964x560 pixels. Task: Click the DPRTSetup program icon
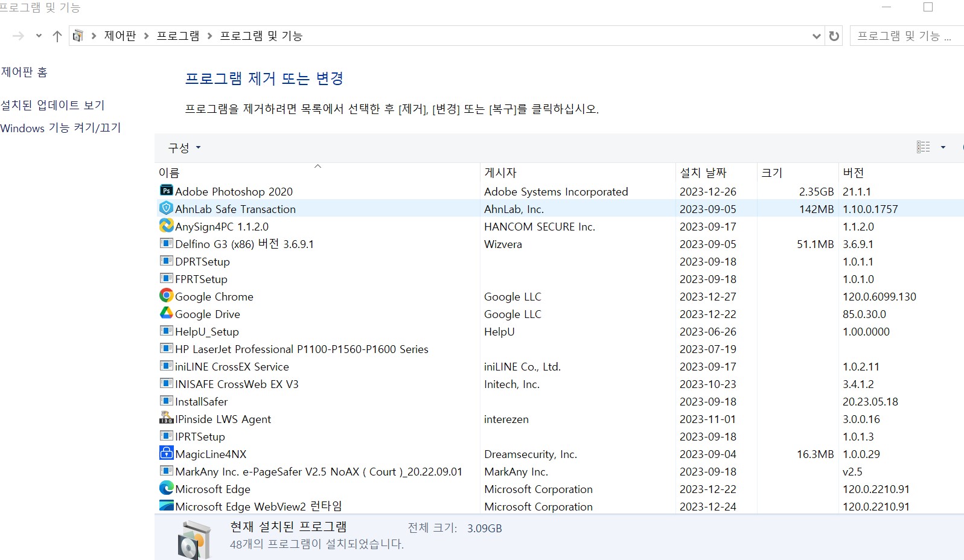pyautogui.click(x=166, y=261)
